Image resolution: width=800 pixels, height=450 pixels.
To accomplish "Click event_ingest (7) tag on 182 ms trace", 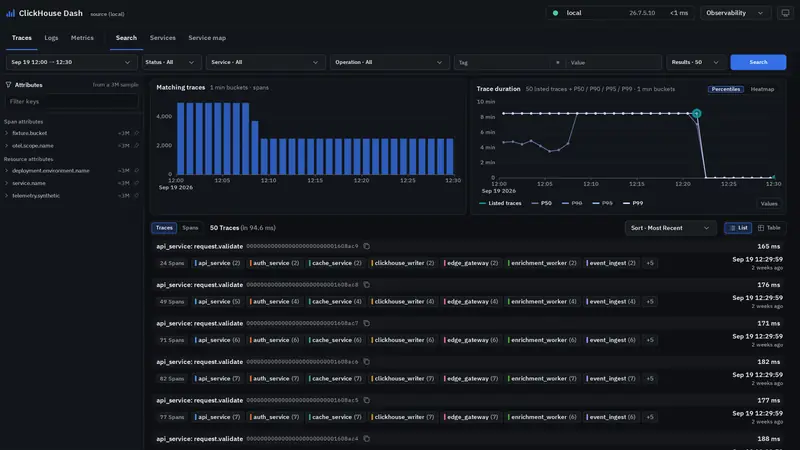I will click(x=611, y=379).
